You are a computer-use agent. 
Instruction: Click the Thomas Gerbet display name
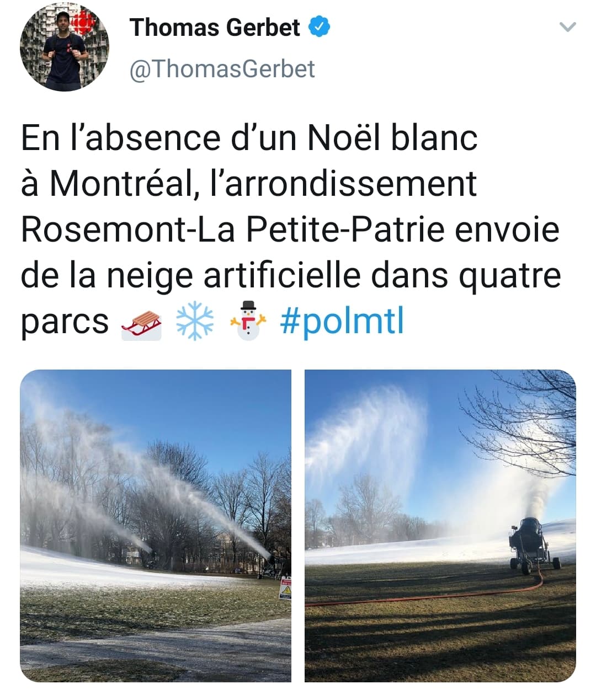click(215, 27)
